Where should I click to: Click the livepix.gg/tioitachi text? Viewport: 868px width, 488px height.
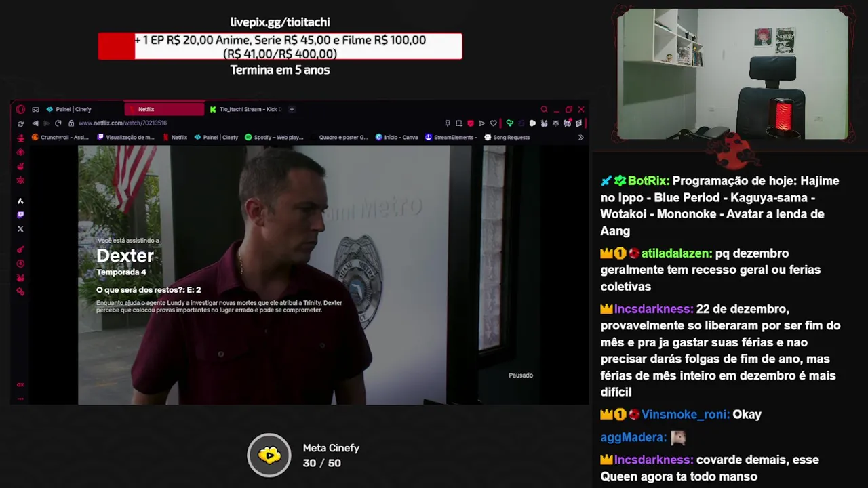tap(280, 22)
